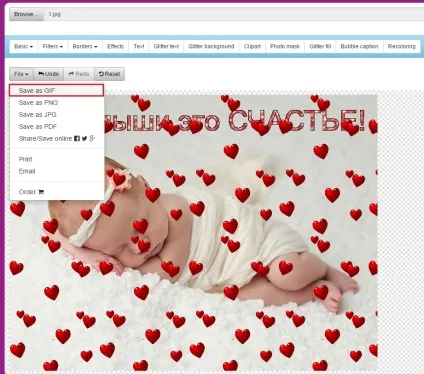
Task: Select the Effects tab
Action: [x=115, y=46]
